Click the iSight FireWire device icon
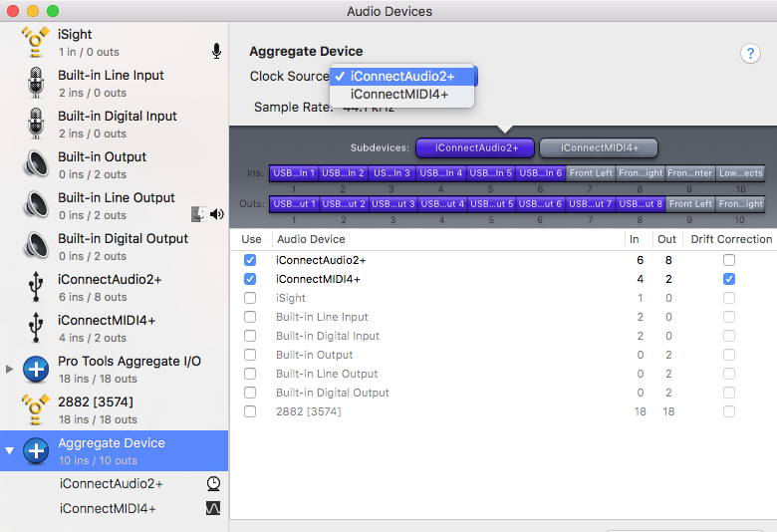This screenshot has height=532, width=777. [36, 42]
